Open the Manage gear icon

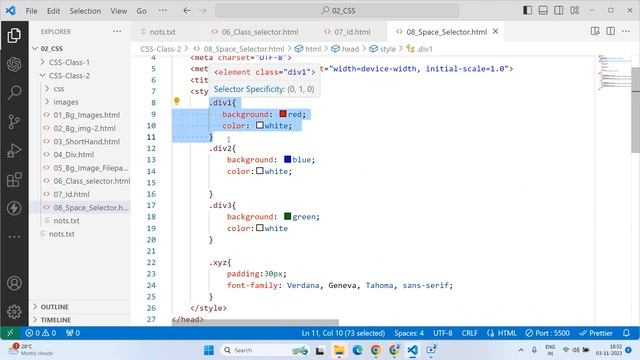click(14, 311)
